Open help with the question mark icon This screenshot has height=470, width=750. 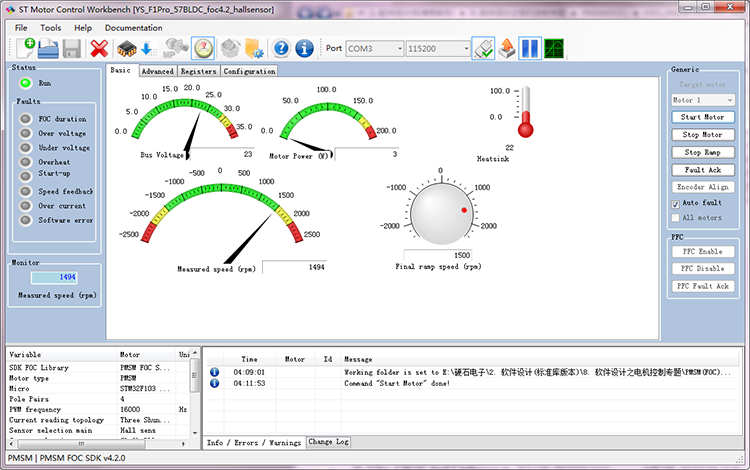281,48
